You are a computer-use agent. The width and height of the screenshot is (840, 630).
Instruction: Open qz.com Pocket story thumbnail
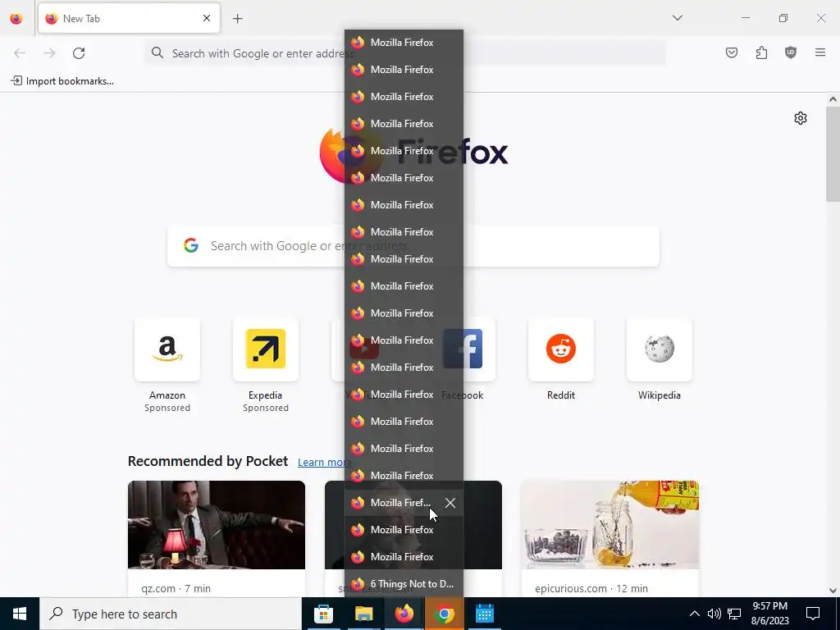(217, 525)
